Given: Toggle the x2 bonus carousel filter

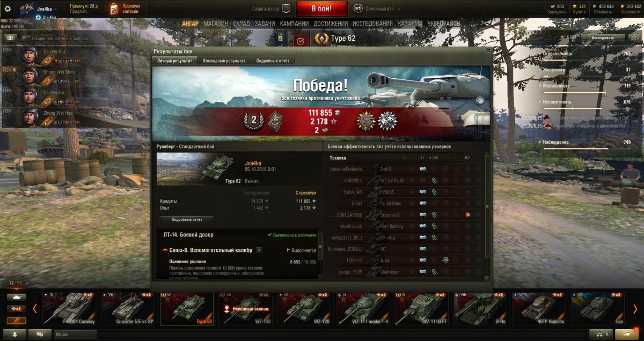Looking at the screenshot, I should [16, 309].
